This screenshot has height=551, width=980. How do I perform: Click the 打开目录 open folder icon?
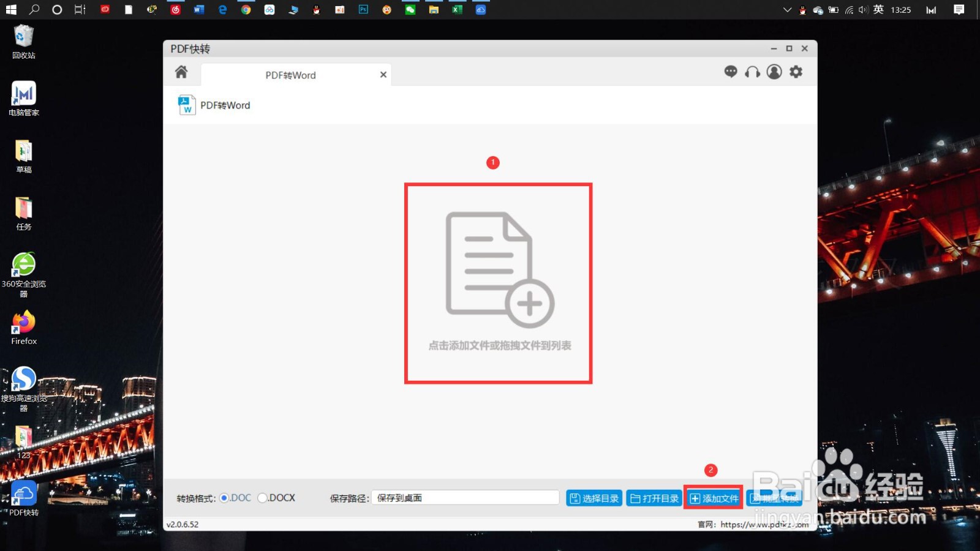[x=653, y=498]
